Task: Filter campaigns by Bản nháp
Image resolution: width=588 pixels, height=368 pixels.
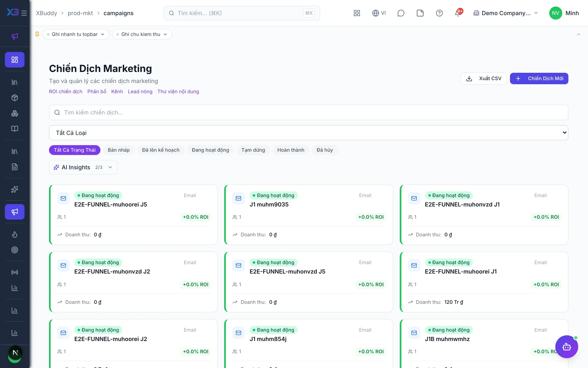Action: (x=119, y=150)
